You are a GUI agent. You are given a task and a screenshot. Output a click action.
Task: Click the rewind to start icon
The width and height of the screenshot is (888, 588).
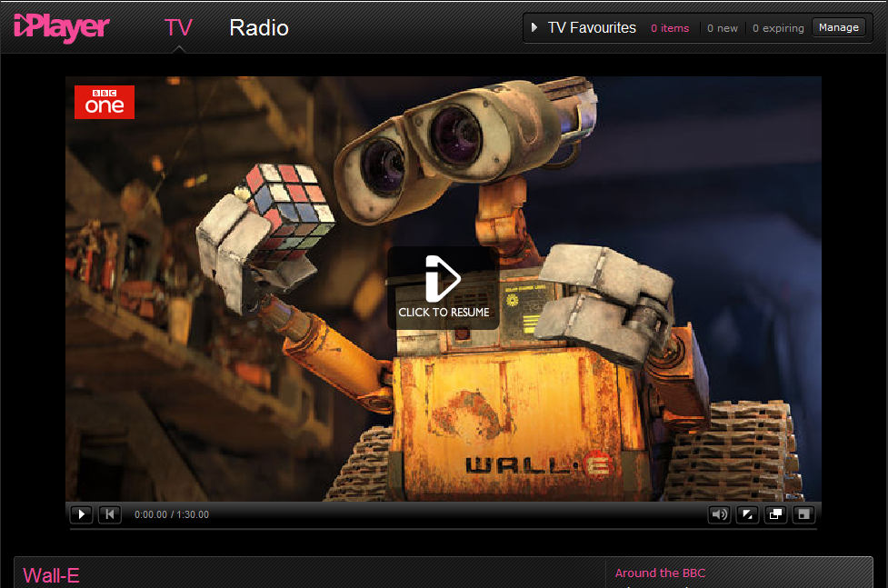point(109,513)
